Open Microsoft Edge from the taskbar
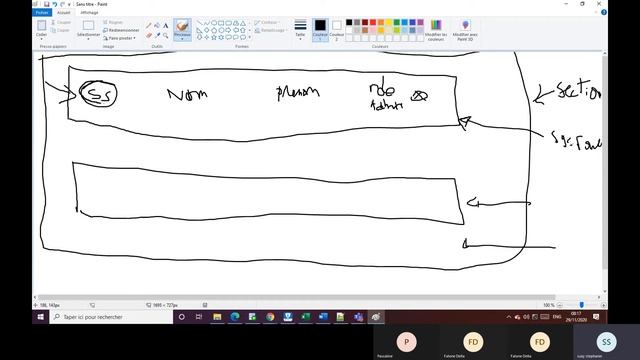The width and height of the screenshot is (640, 360). 235,317
